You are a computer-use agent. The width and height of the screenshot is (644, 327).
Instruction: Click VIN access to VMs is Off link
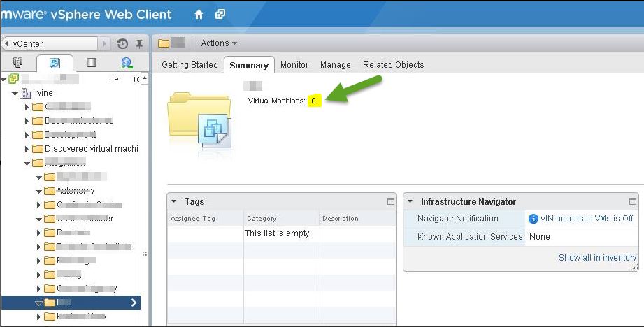pyautogui.click(x=587, y=219)
